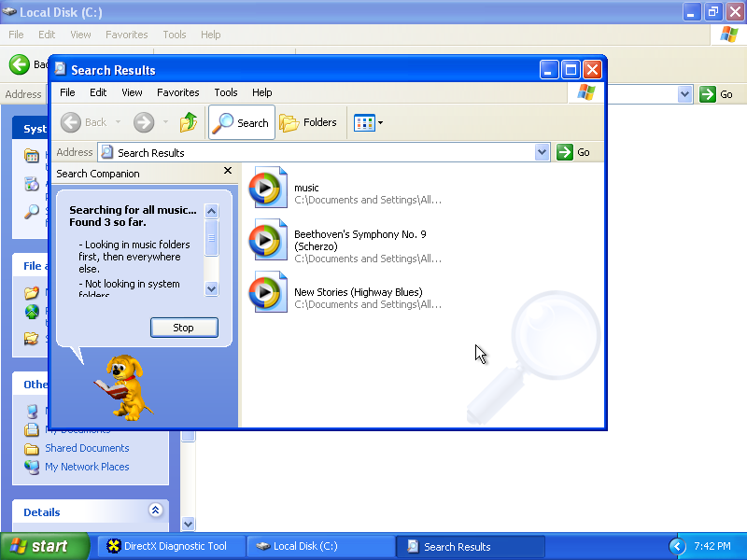
Task: Collapse the Details panel in sidebar
Action: 156,511
